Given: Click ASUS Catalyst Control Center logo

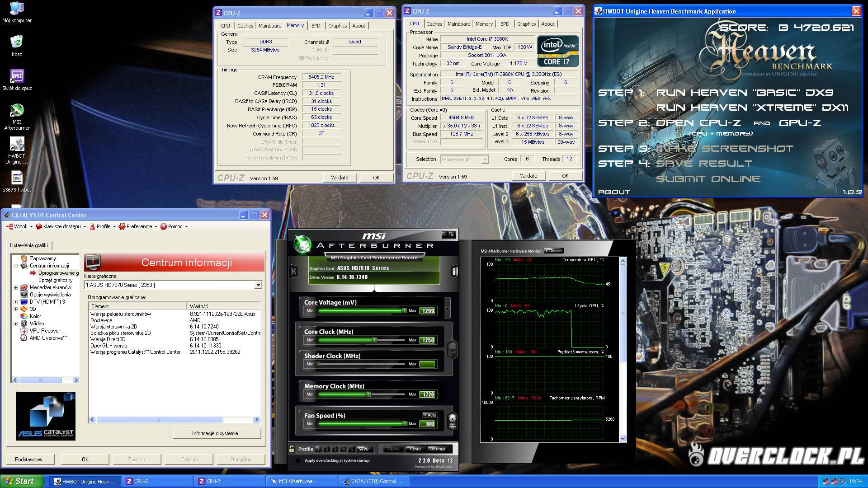Looking at the screenshot, I should [46, 416].
